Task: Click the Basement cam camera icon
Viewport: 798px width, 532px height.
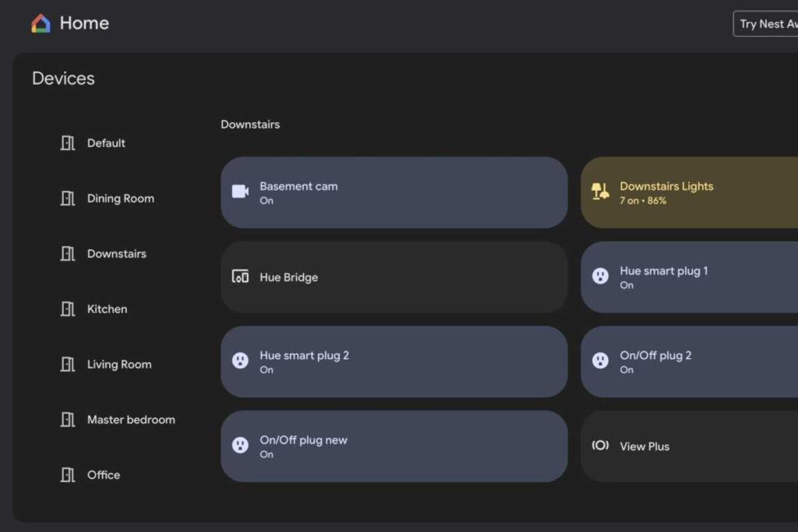Action: pos(240,192)
